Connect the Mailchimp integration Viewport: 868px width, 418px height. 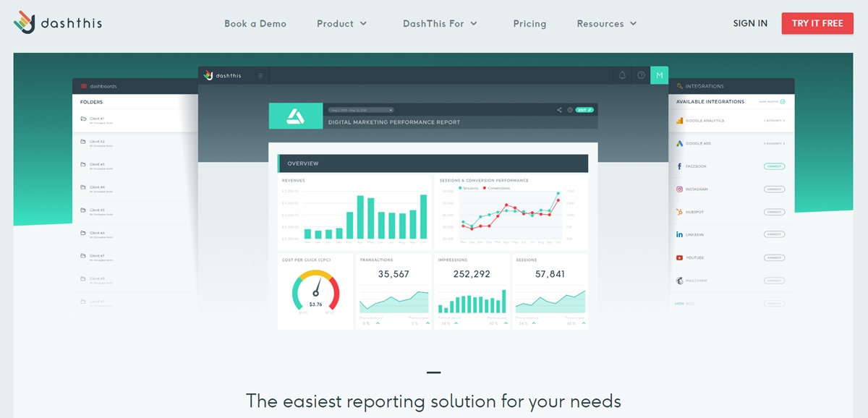pyautogui.click(x=774, y=281)
